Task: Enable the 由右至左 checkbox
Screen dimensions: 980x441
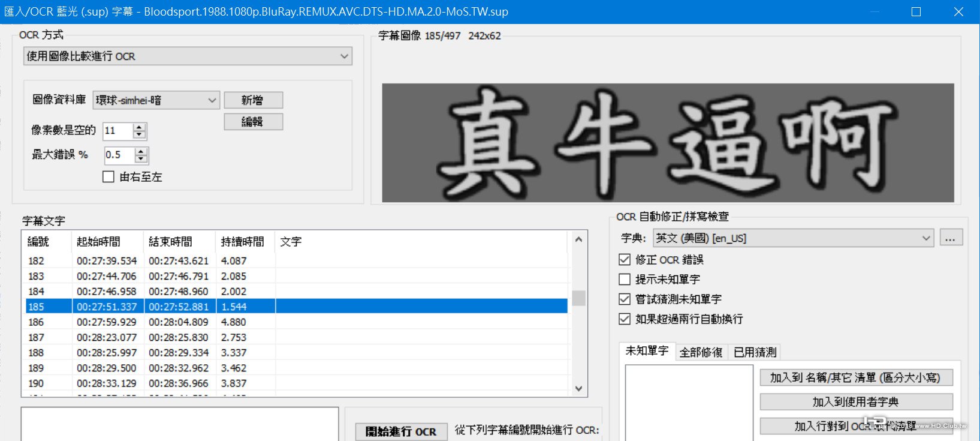Action: coord(108,177)
